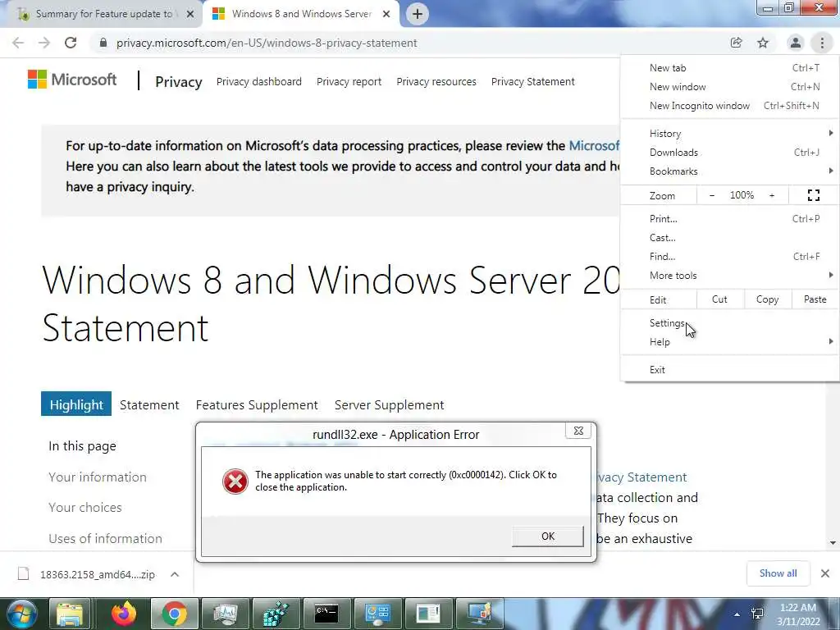Expand the History submenu
The image size is (840, 630).
729,134
